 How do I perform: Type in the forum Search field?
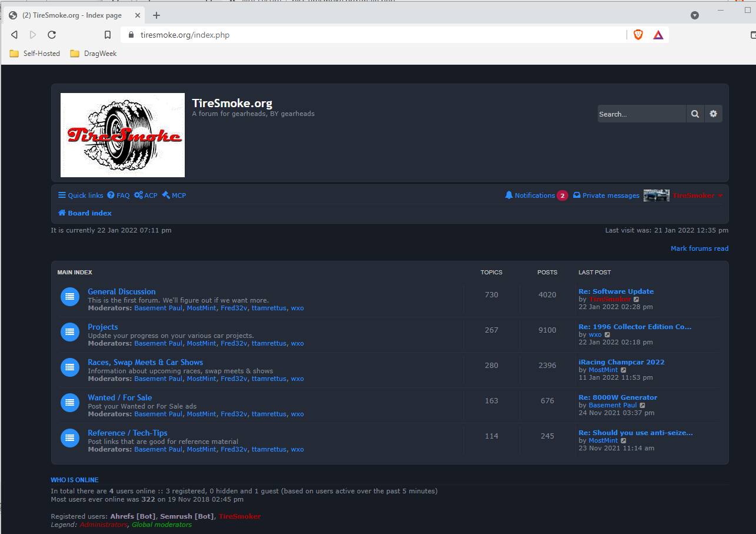click(641, 114)
